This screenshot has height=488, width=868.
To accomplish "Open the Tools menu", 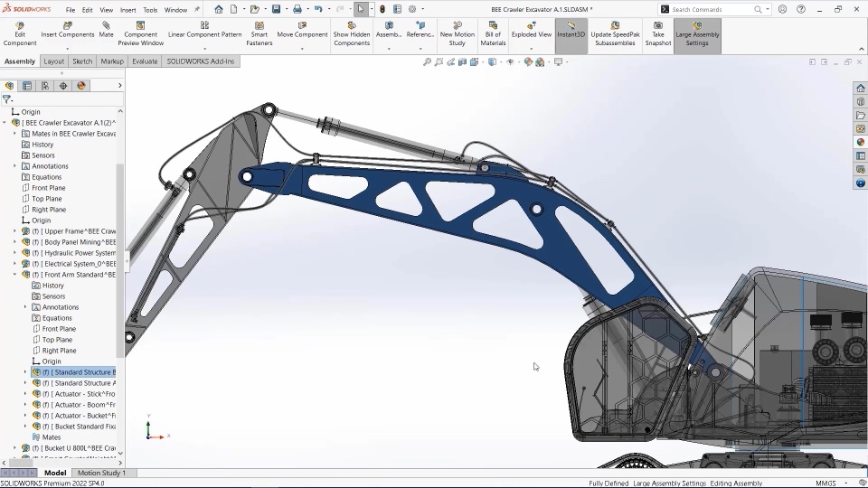I will (150, 10).
